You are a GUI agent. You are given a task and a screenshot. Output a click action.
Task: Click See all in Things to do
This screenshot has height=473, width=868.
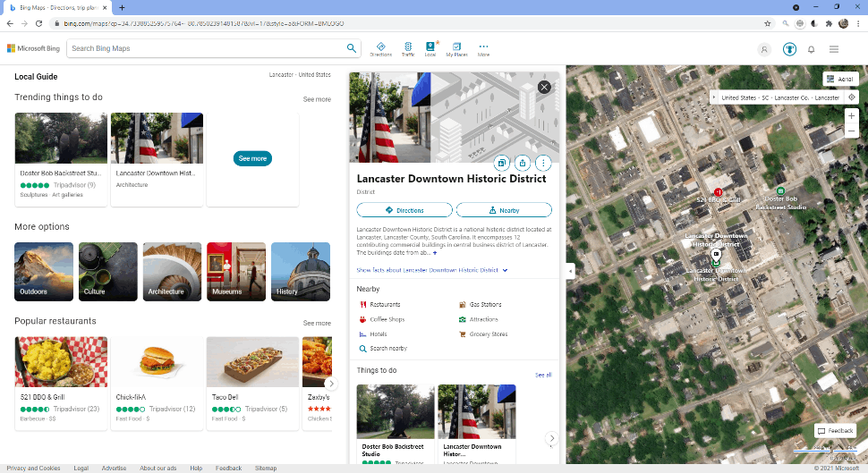pyautogui.click(x=543, y=375)
